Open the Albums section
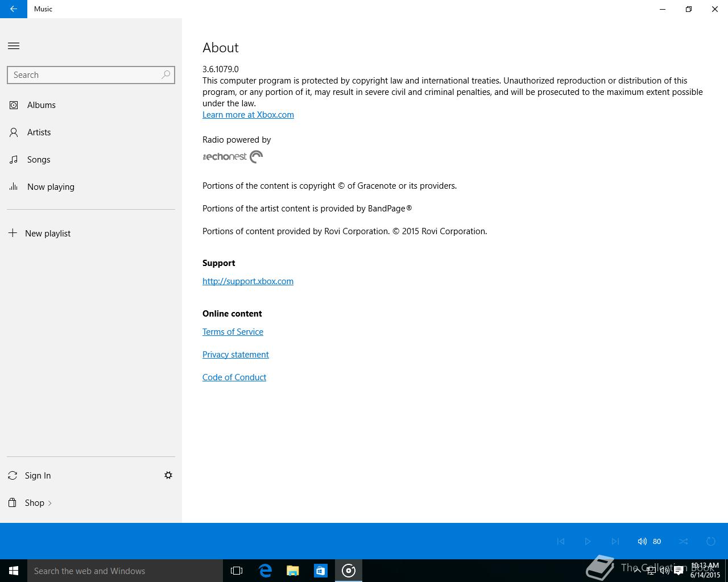The width and height of the screenshot is (728, 582). [91, 105]
